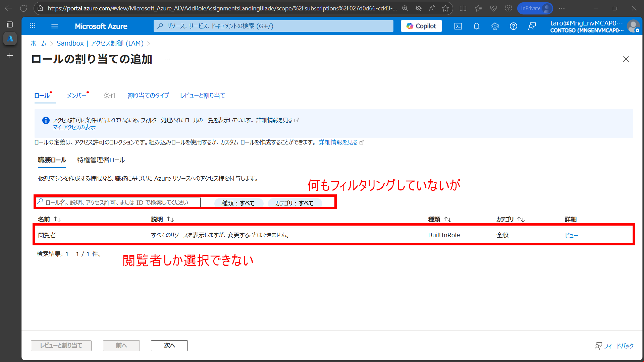This screenshot has width=644, height=362.
Task: Click the help question mark icon
Action: pyautogui.click(x=513, y=26)
